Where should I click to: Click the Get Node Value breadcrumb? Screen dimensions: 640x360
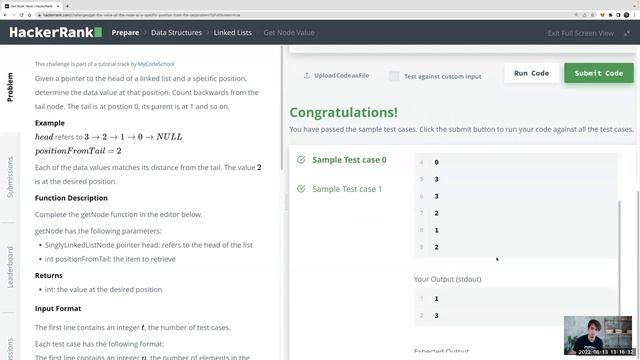coord(289,33)
